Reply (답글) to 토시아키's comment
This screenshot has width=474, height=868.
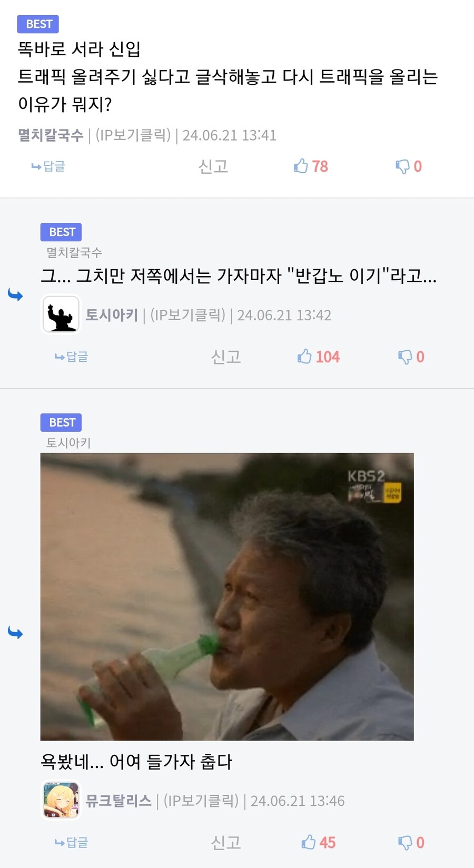pyautogui.click(x=72, y=357)
